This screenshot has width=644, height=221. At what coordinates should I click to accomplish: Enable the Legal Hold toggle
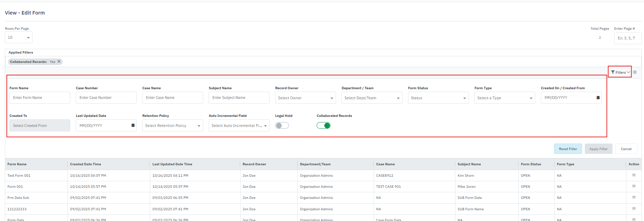click(282, 126)
